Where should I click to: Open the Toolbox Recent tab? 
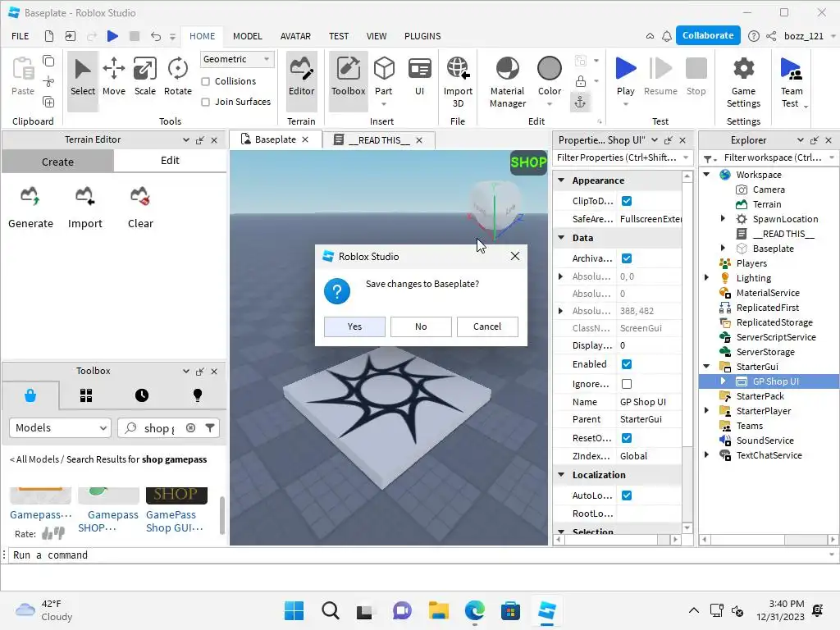[x=142, y=395]
